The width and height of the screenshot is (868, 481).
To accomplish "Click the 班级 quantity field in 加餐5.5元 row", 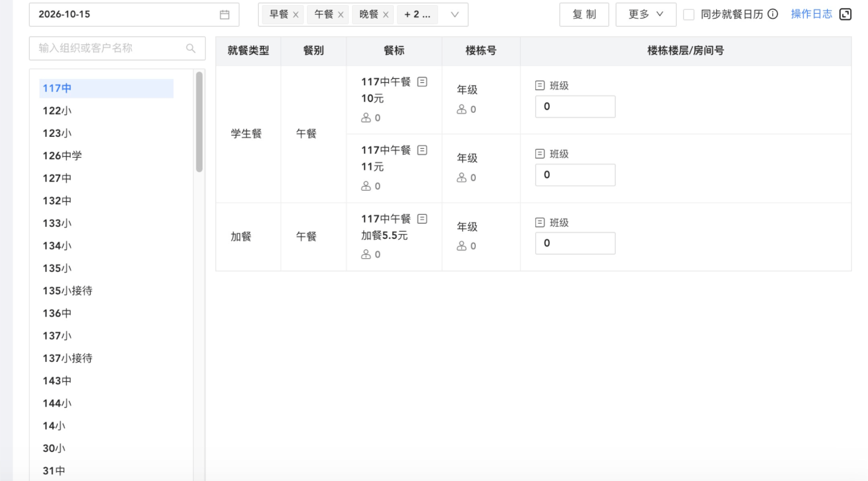I will pos(575,243).
